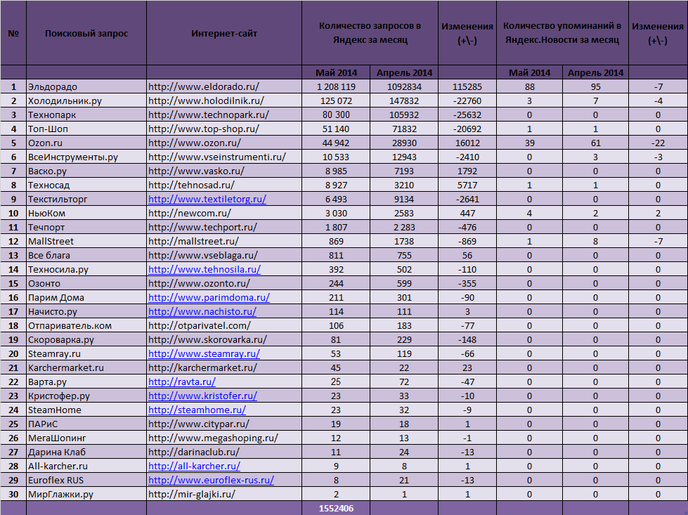Click the 'MallStreet' cell
The image size is (688, 515).
pyautogui.click(x=86, y=241)
